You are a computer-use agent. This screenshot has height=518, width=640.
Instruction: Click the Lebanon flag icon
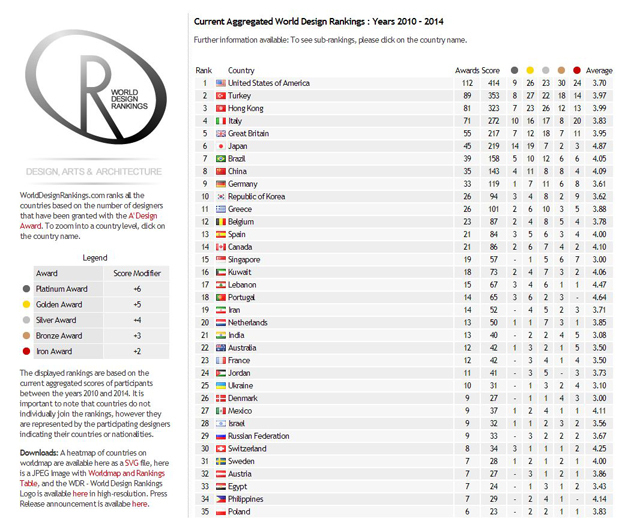[x=221, y=285]
